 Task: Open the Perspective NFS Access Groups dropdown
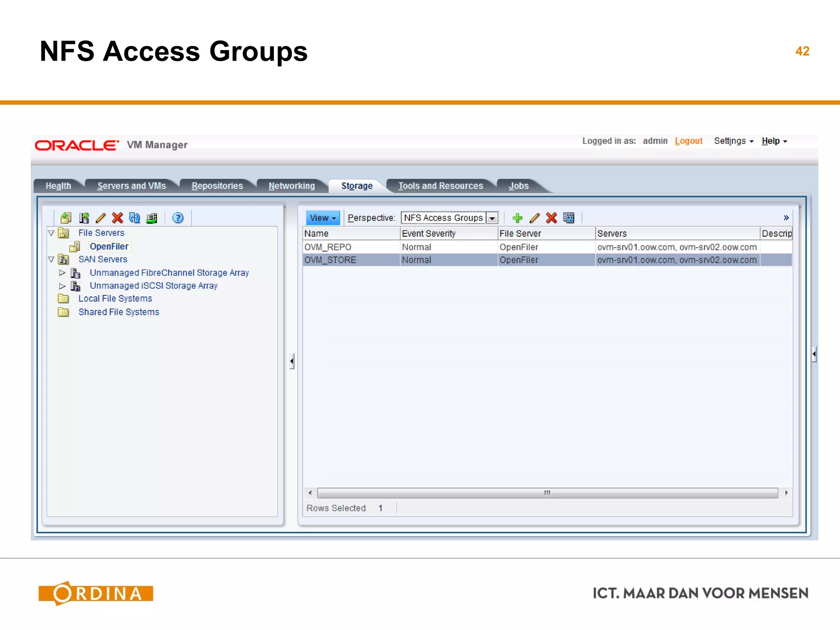[x=492, y=218]
